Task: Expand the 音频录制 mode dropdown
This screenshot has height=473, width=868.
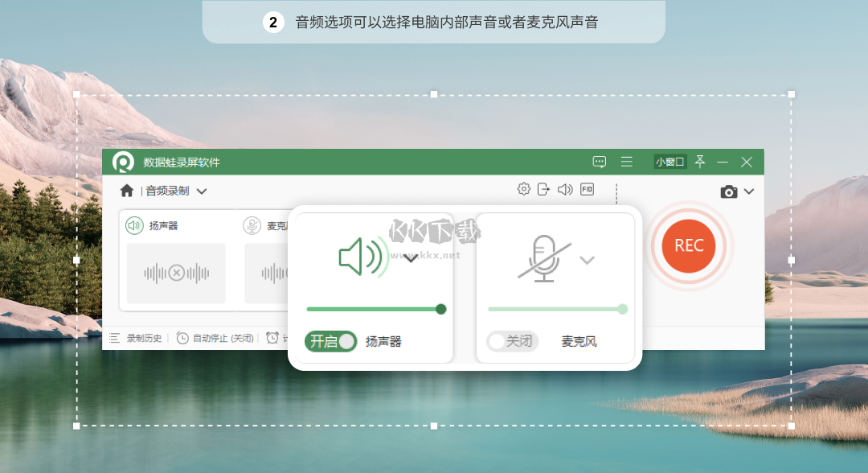Action: (x=202, y=191)
